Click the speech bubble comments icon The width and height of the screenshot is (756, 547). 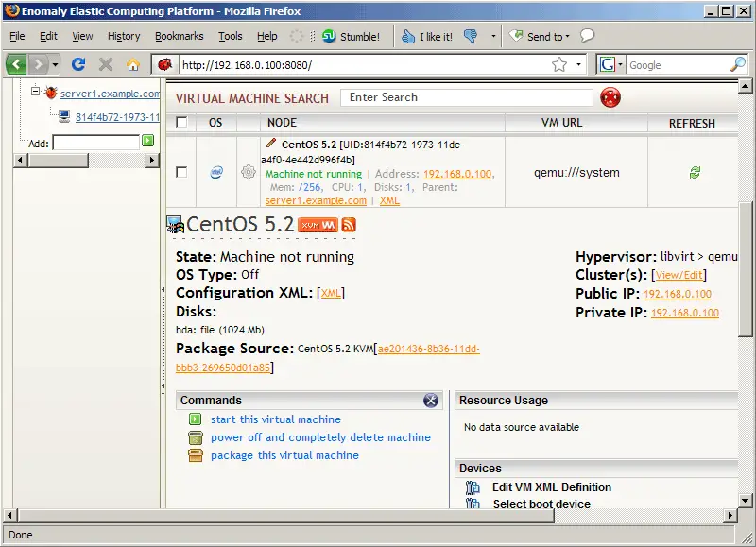tap(587, 36)
